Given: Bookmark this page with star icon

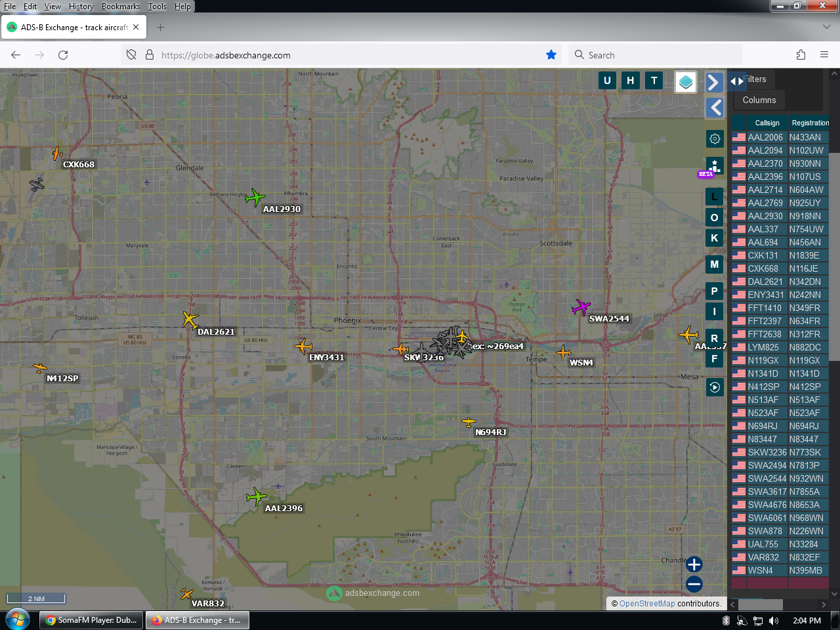Looking at the screenshot, I should point(551,55).
